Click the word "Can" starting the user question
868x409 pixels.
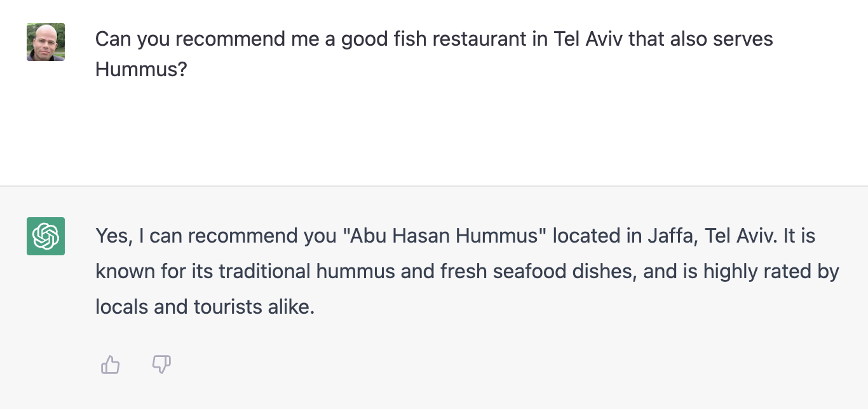[x=113, y=39]
